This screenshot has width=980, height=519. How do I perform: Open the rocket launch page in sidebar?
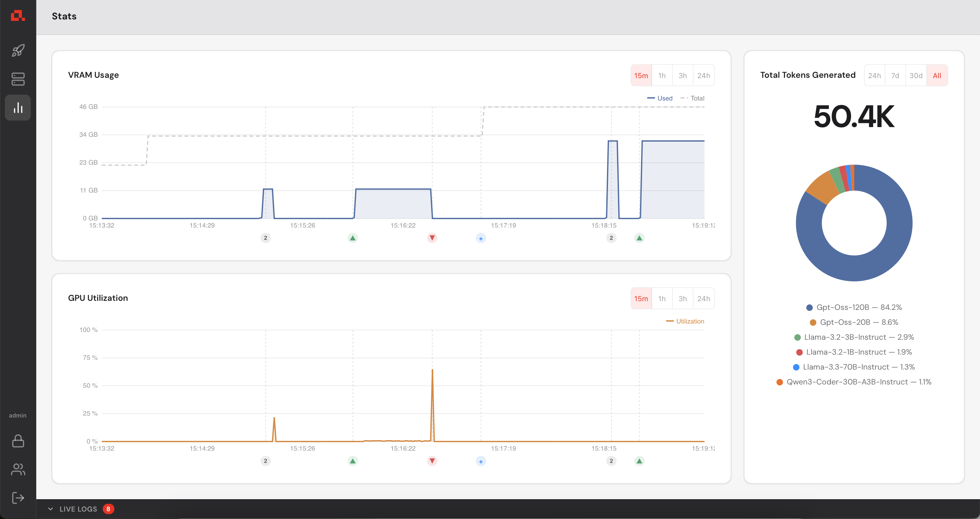(18, 50)
